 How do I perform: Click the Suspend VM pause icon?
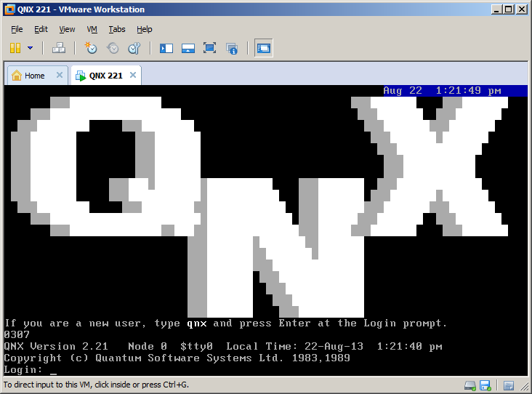point(15,48)
